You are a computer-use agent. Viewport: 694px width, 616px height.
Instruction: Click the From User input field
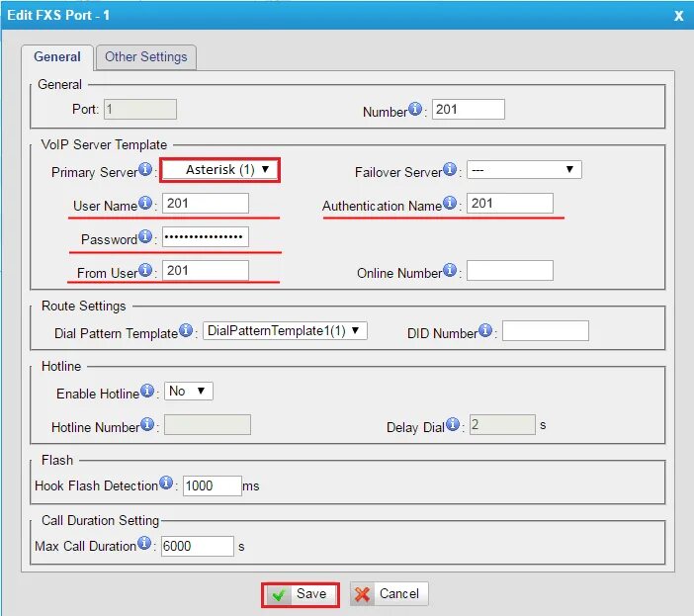point(206,270)
